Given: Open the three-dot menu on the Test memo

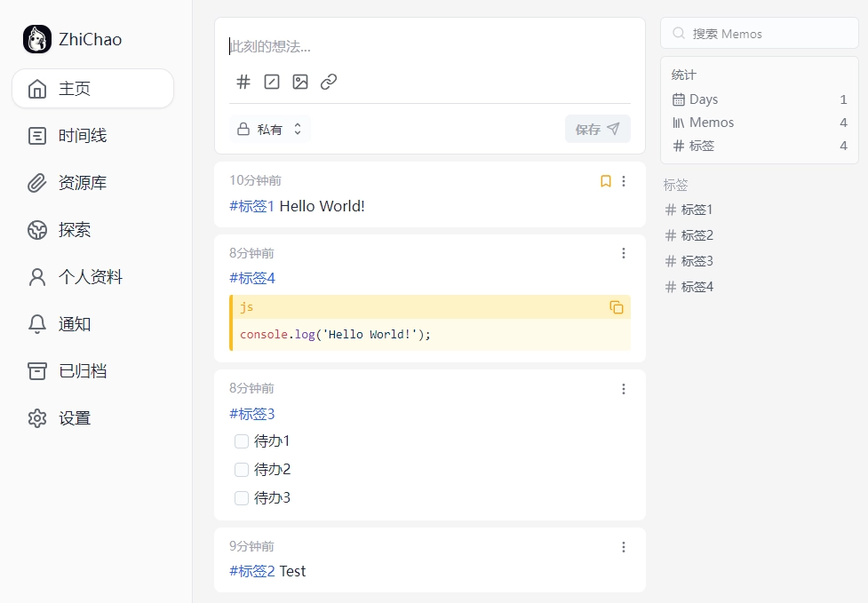Looking at the screenshot, I should click(x=624, y=546).
